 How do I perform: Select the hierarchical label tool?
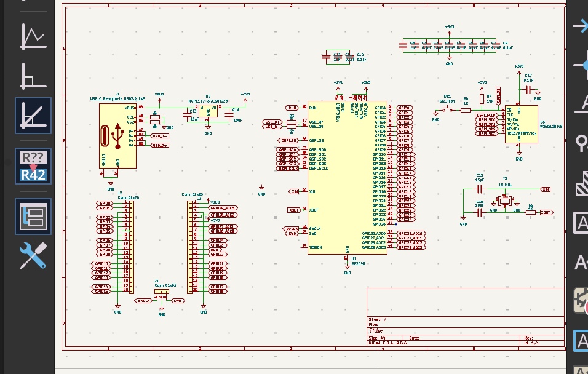(x=580, y=263)
